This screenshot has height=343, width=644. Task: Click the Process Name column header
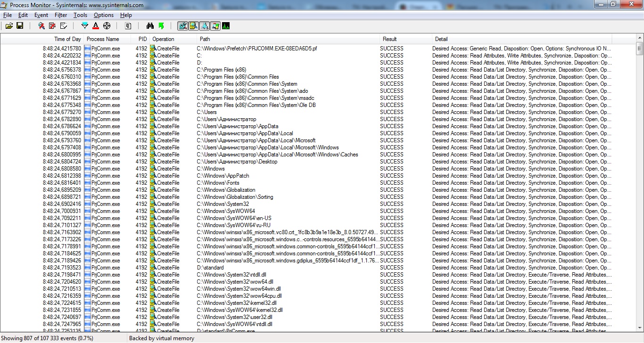[x=107, y=39]
